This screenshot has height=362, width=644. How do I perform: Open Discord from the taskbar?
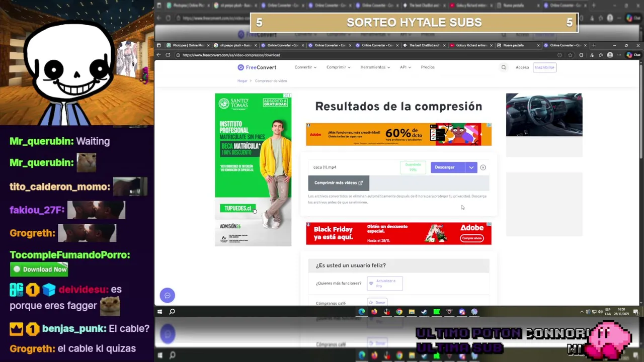coord(462,312)
